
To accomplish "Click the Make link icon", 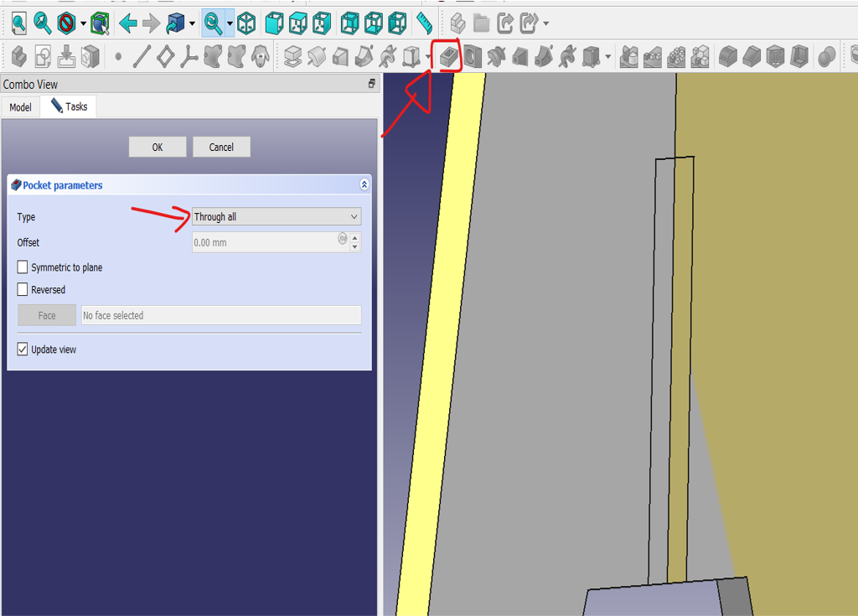I will click(x=505, y=23).
